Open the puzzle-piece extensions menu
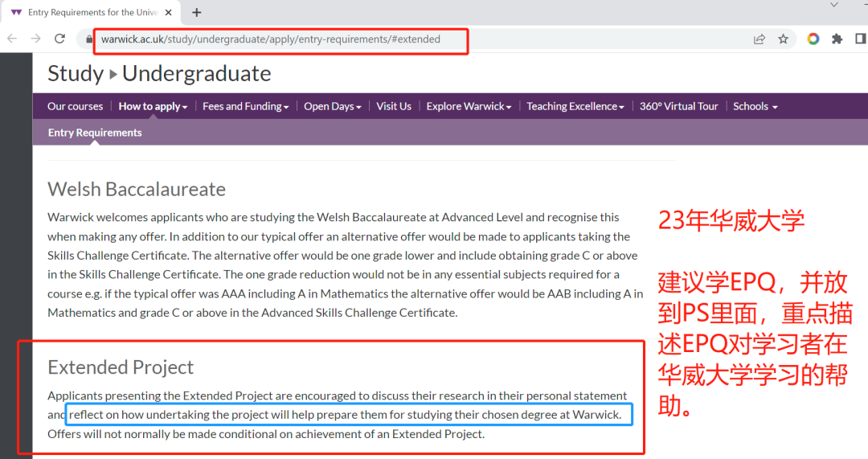868x459 pixels. tap(837, 39)
